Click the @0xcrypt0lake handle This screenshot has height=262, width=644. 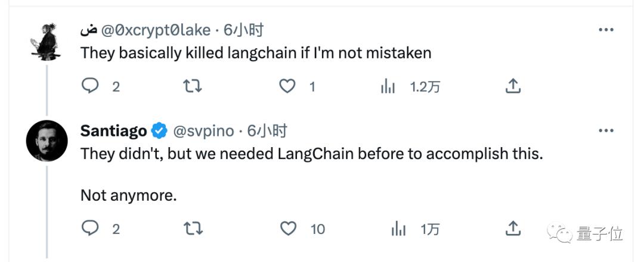tap(156, 30)
